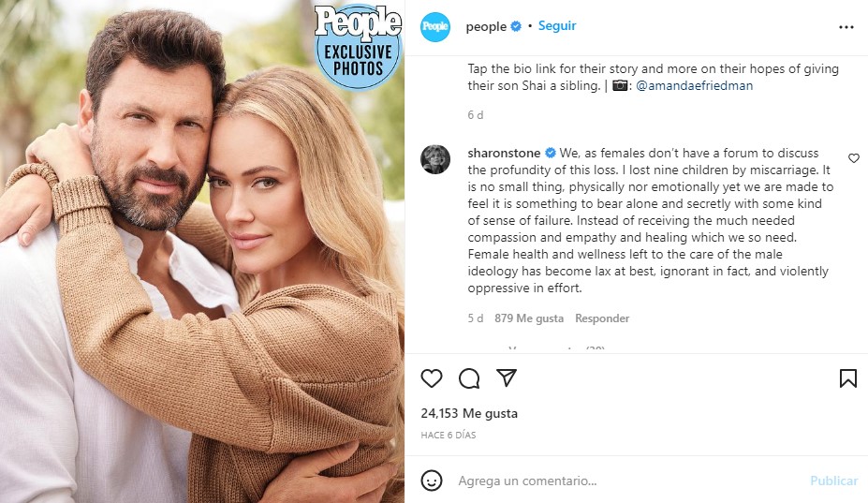Open comments with the speech bubble icon
This screenshot has height=503, width=868.
coord(469,378)
